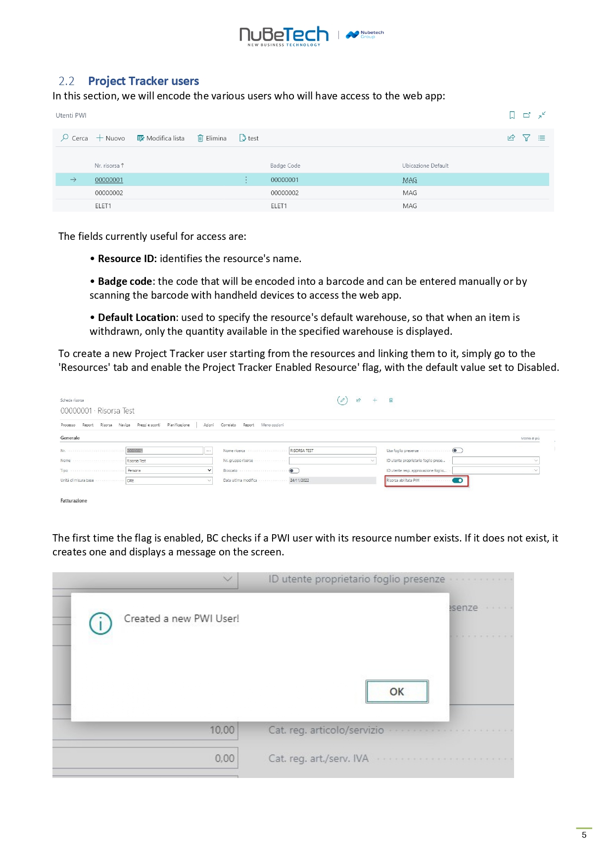Click Meno opzioni
The height and width of the screenshot is (868, 614).
272,425
